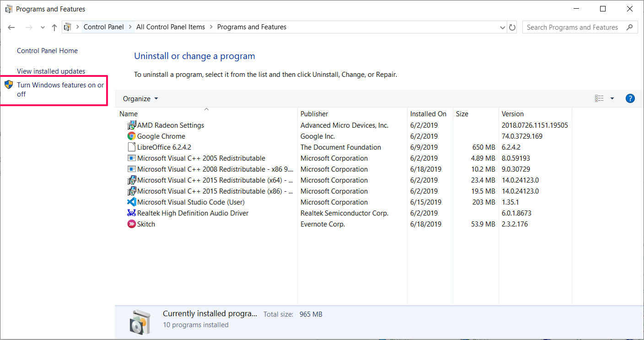Click the Search Programs and Features box

574,27
